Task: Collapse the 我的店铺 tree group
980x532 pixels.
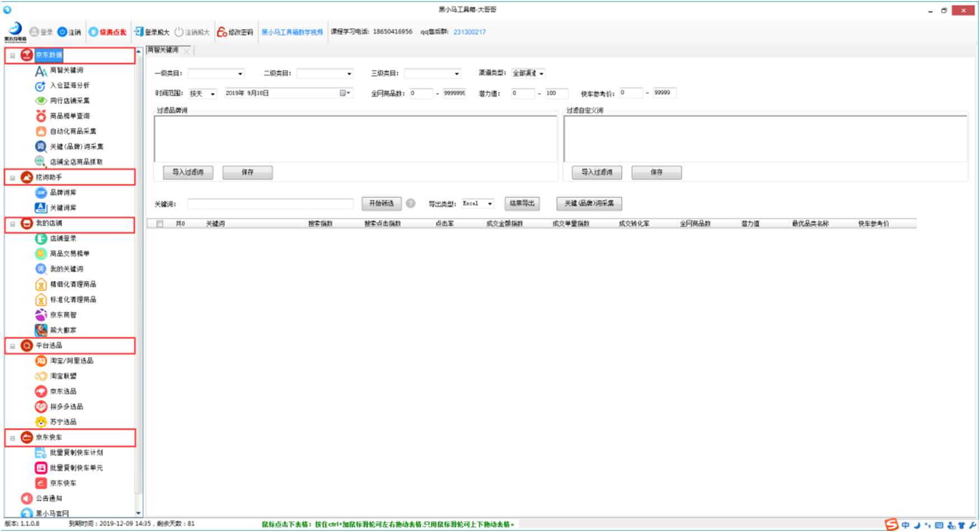Action: tap(12, 223)
